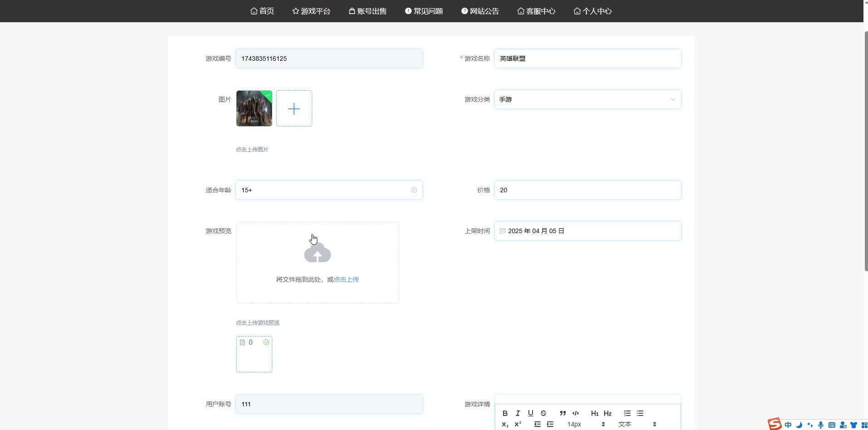The image size is (868, 430).
Task: Insert a blockquote in the editor
Action: 562,413
